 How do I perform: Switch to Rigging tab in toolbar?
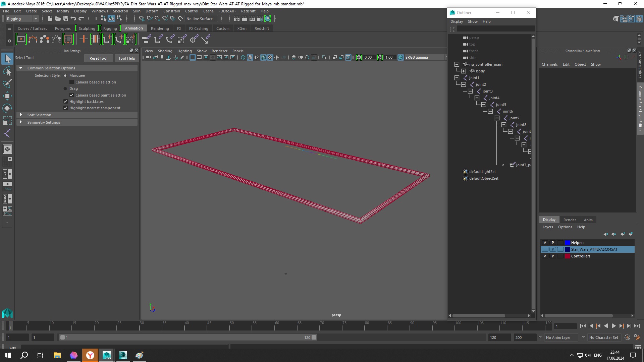(x=110, y=28)
